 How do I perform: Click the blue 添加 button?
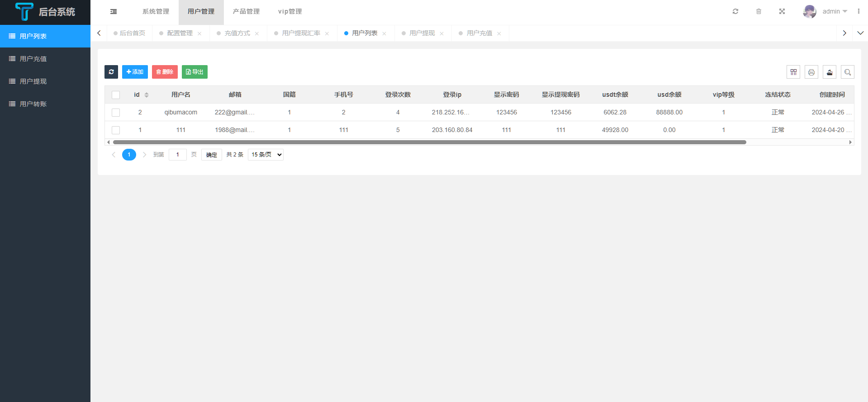135,72
